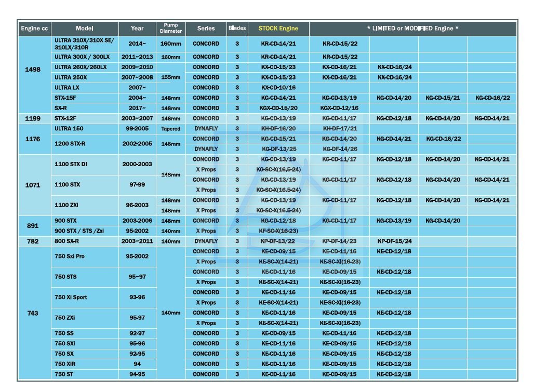Click the "750 SS" model cell
The image size is (560, 392).
85,333
